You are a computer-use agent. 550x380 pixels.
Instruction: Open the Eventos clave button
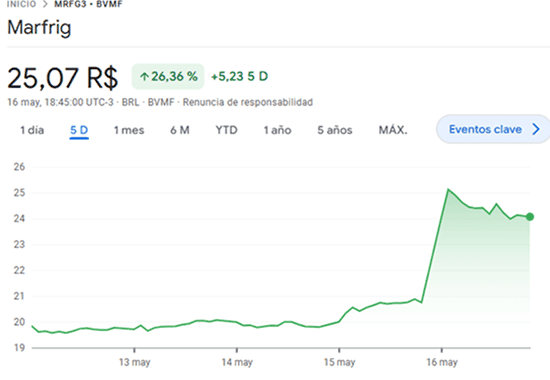[493, 129]
